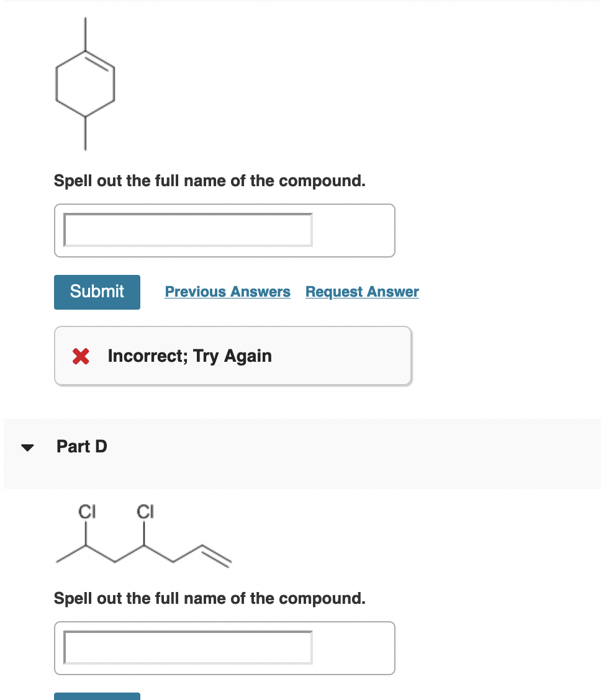
Task: Collapse Part D using the triangle arrow
Action: (27, 447)
